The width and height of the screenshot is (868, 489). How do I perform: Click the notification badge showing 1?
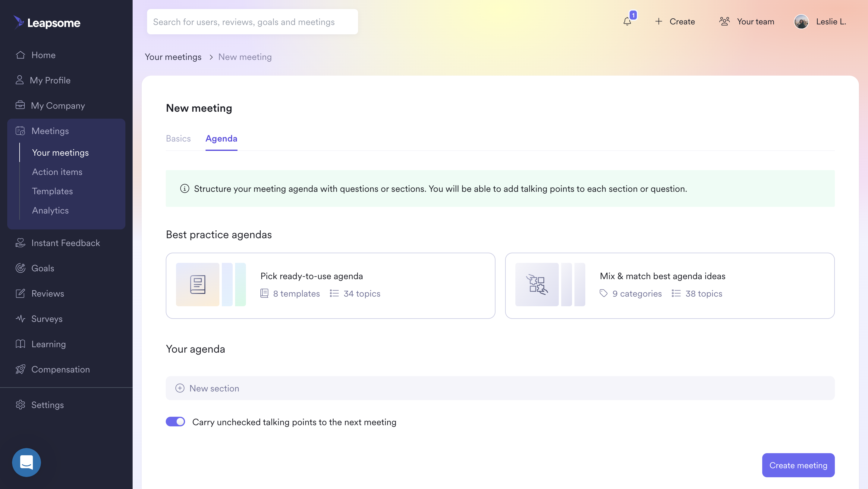633,15
